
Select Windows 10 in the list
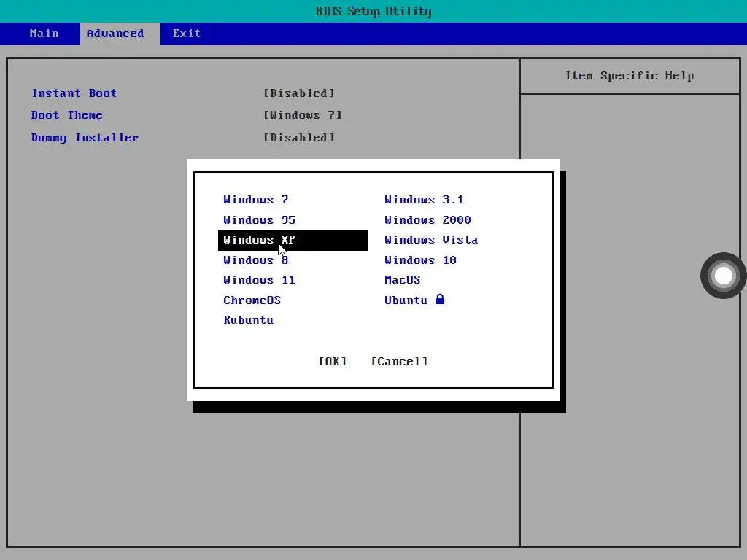pos(421,260)
